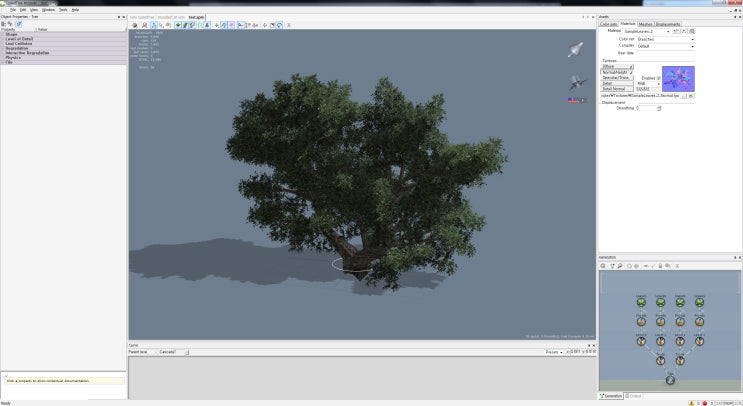Switch to the Displacements tab
Image resolution: width=743 pixels, height=406 pixels.
668,24
